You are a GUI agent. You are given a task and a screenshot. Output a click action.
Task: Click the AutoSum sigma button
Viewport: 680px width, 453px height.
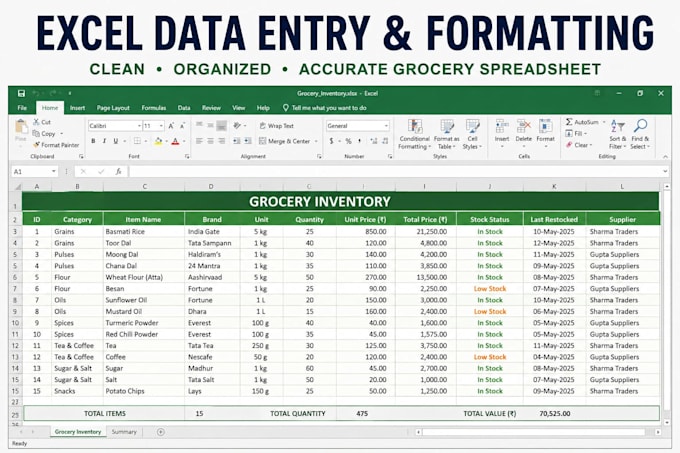coord(582,122)
